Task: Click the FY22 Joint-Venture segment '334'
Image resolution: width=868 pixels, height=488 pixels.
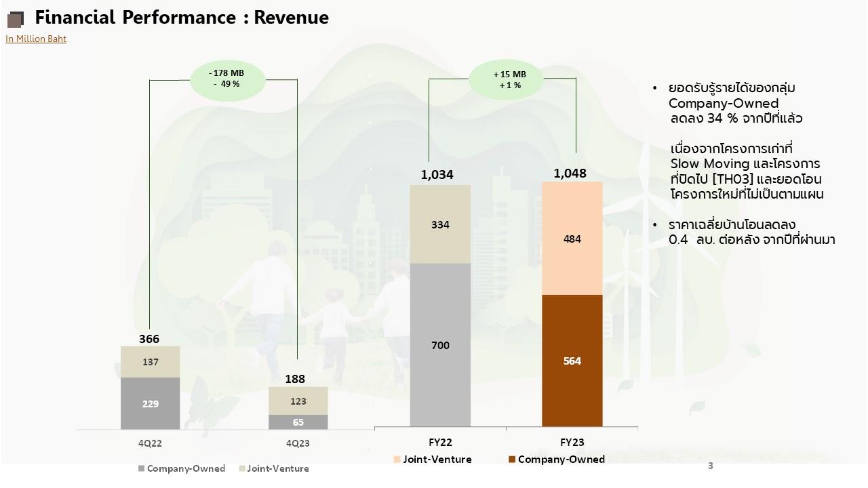Action: [x=440, y=224]
